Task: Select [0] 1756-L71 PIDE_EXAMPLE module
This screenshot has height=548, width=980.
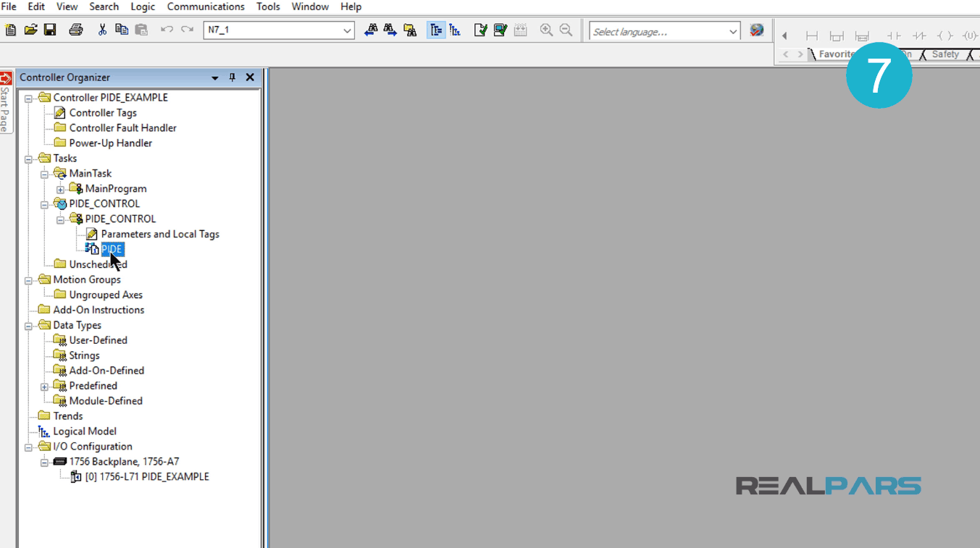Action: (x=147, y=477)
